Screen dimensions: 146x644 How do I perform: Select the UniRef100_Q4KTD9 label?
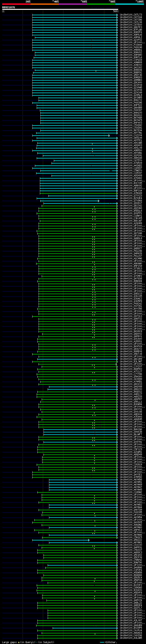(131, 510)
